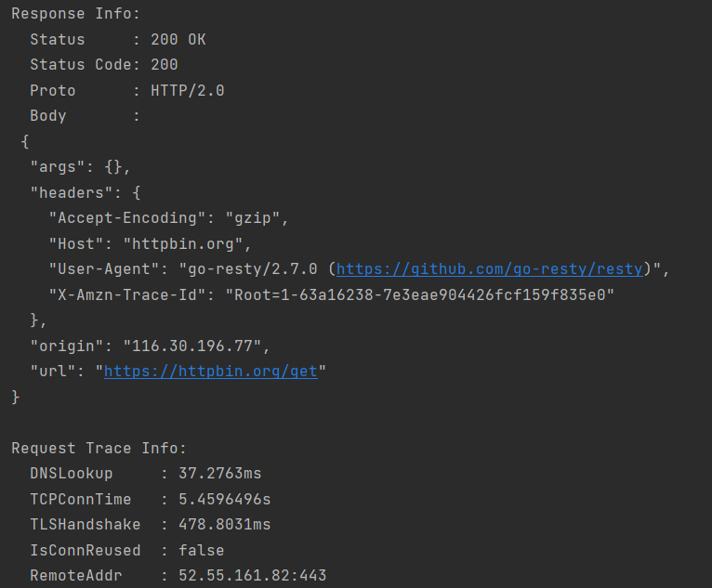This screenshot has height=588, width=712.
Task: Click the RemoteAddr value 52.55.161.82:443
Action: tap(253, 576)
